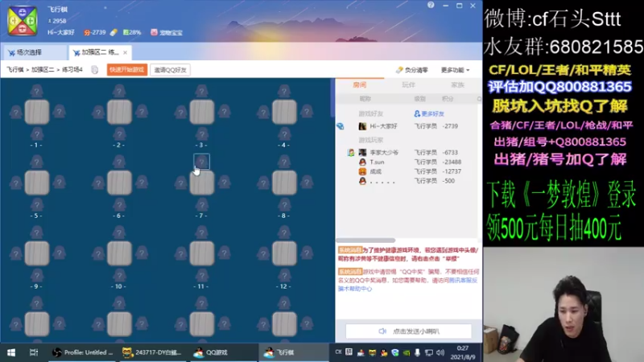The height and width of the screenshot is (362, 644).
Task: Open the Windows Start menu
Action: 11,352
